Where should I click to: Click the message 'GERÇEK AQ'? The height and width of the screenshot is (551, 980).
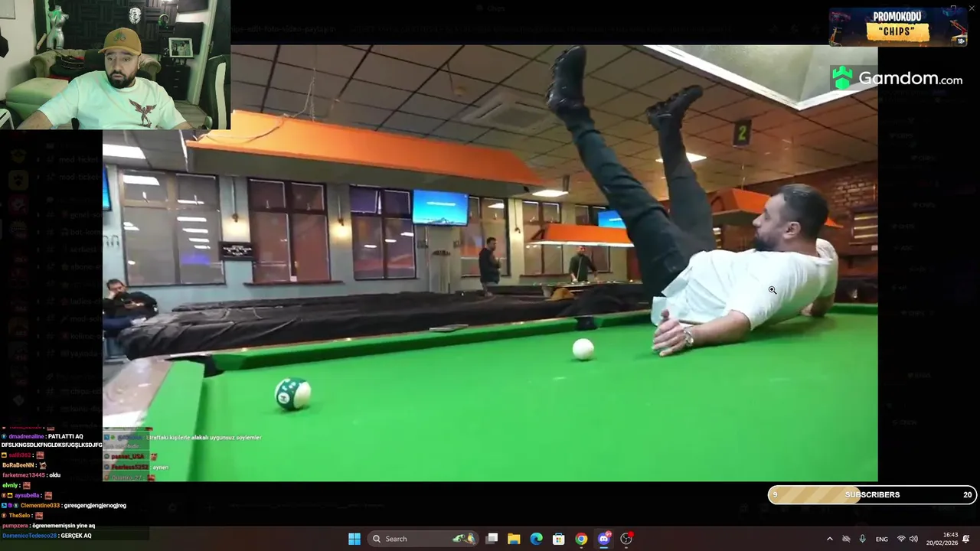point(76,536)
